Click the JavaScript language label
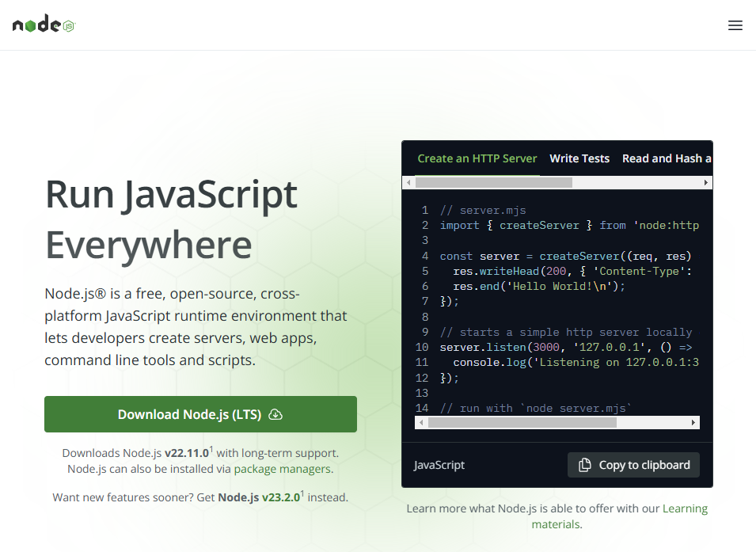 [x=439, y=465]
